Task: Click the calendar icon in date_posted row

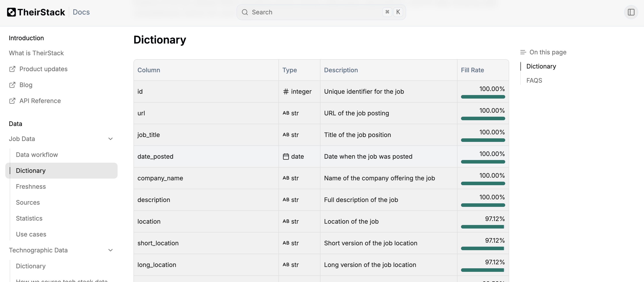Action: [x=286, y=156]
